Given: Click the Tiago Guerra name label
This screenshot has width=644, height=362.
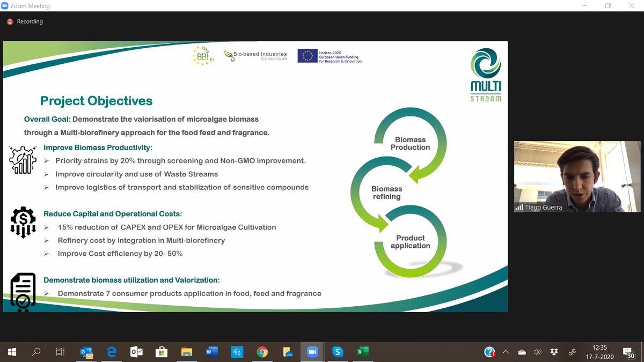Looking at the screenshot, I should [544, 208].
